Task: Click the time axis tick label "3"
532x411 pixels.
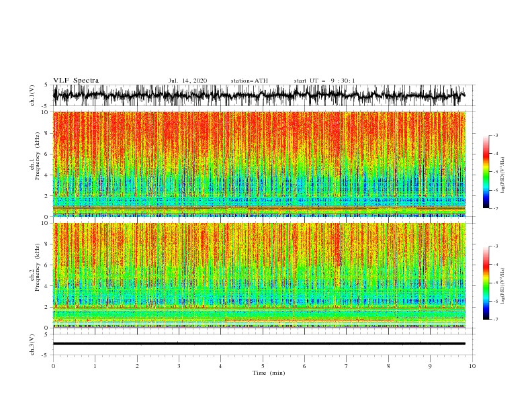Action: [179, 366]
